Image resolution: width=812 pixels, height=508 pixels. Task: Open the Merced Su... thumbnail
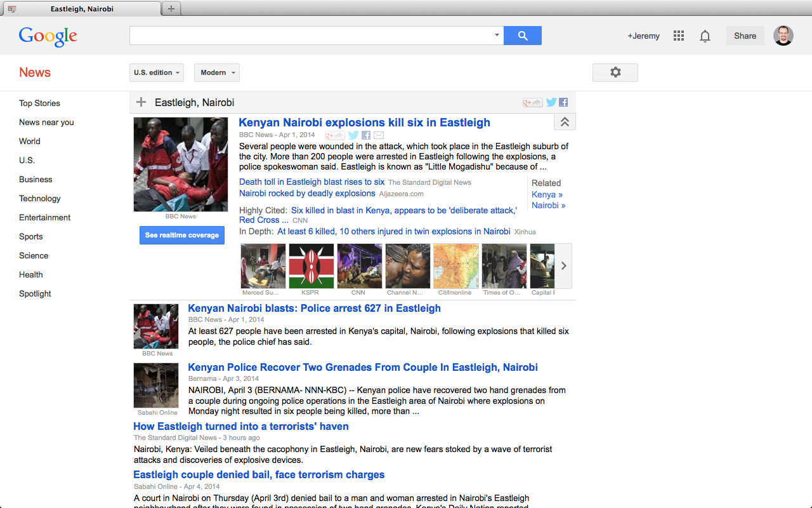[263, 266]
